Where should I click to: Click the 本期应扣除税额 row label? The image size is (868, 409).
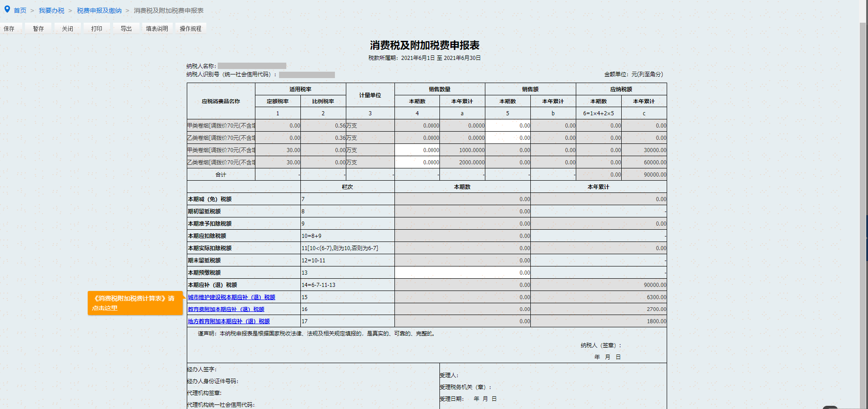click(x=207, y=236)
